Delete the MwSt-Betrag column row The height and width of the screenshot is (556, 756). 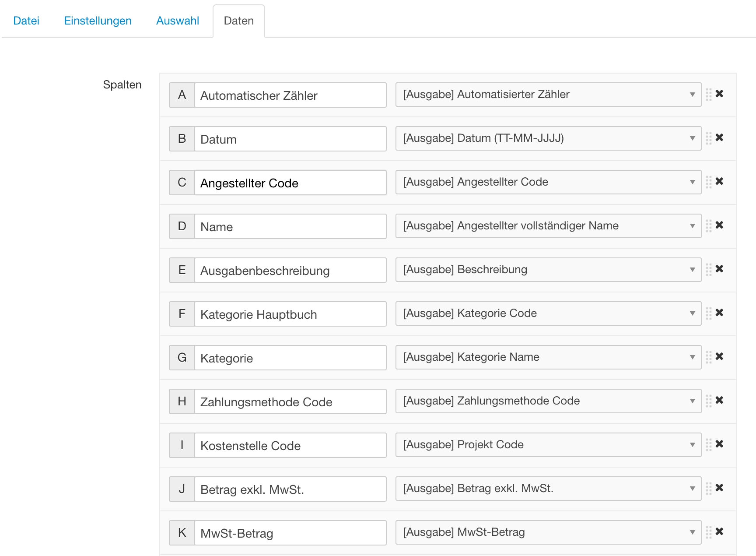pos(719,531)
